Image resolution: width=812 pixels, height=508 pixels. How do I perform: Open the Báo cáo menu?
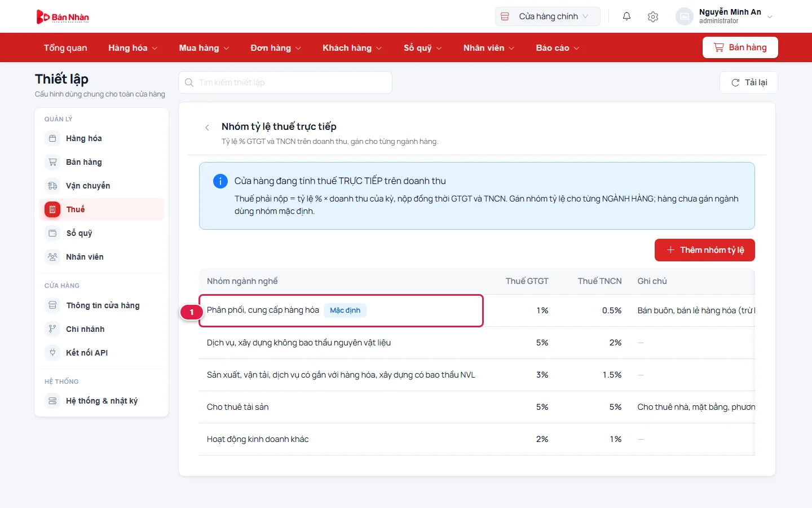(558, 48)
